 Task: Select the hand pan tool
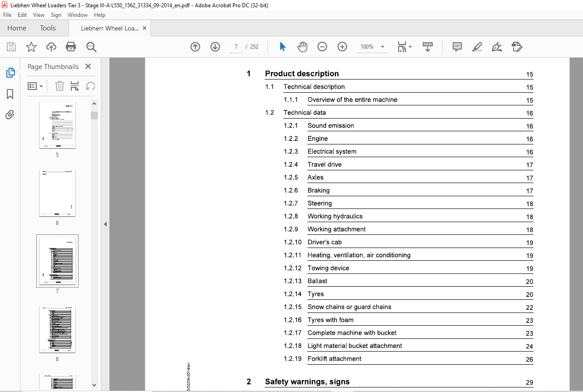tap(302, 47)
